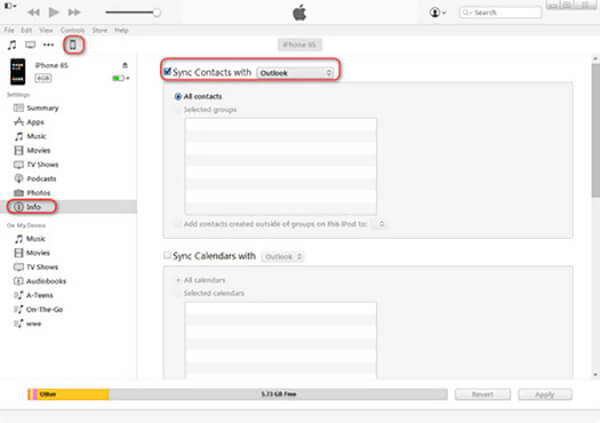Open the mini player menu icon
600x423 pixels.
pos(10,6)
